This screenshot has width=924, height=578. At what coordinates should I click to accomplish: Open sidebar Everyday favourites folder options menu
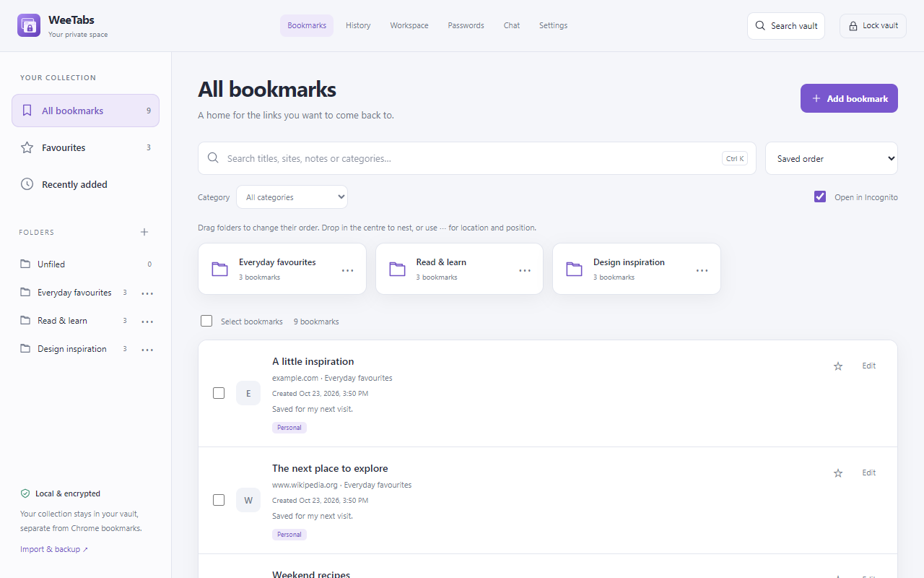(147, 293)
